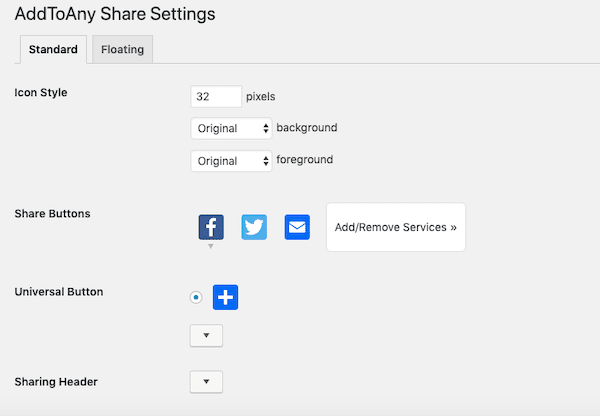This screenshot has height=416, width=600.
Task: Click the pixels text beside the size field
Action: (x=261, y=96)
